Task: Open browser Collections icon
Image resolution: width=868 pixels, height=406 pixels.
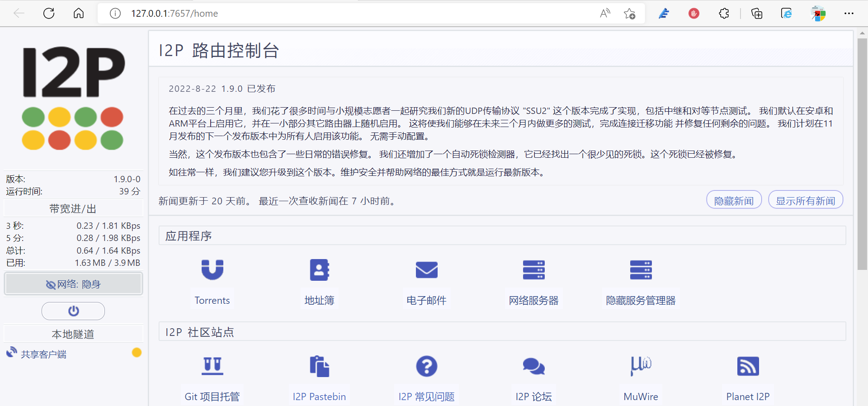Action: pyautogui.click(x=756, y=14)
